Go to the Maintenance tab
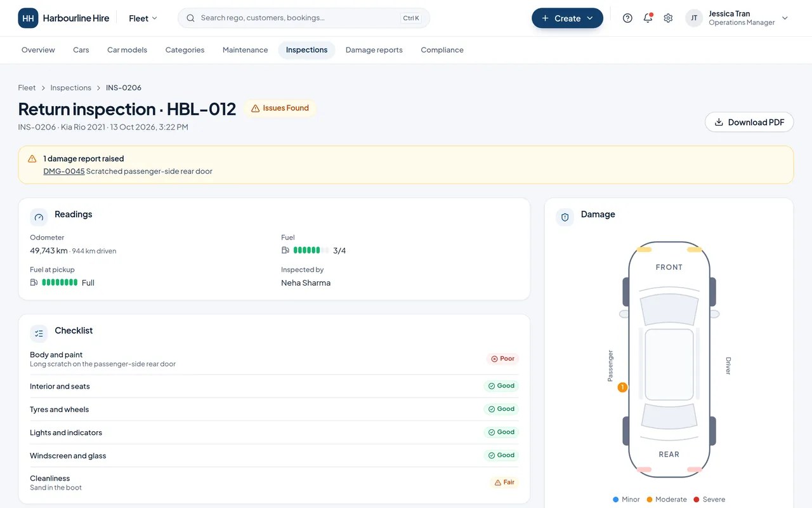 [x=245, y=50]
